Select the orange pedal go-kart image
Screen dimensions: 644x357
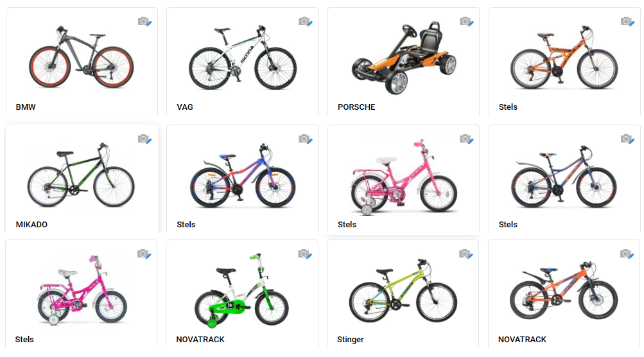(x=404, y=58)
